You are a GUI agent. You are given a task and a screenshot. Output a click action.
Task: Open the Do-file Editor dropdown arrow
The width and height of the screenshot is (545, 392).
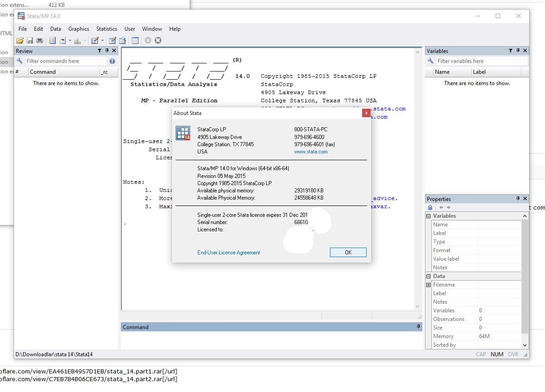102,40
